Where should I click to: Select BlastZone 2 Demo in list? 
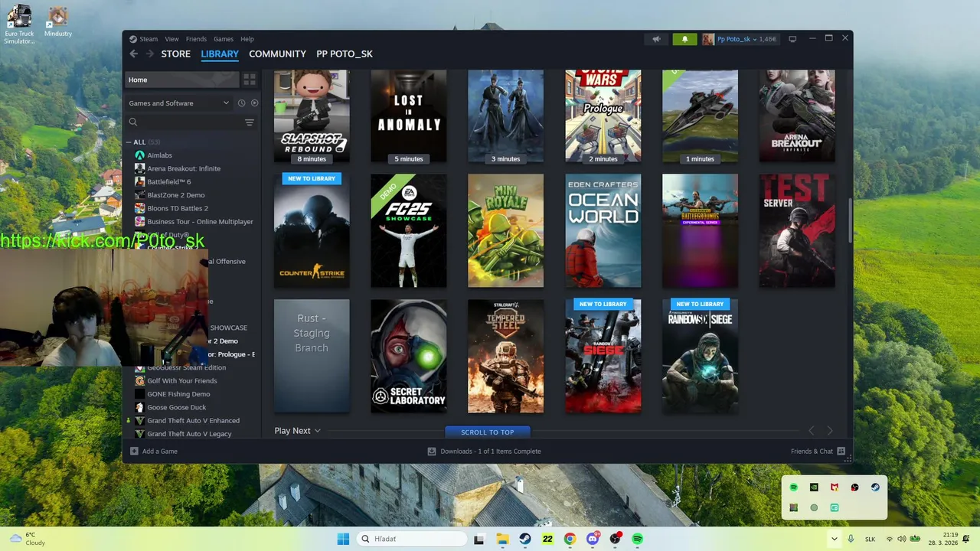click(176, 195)
